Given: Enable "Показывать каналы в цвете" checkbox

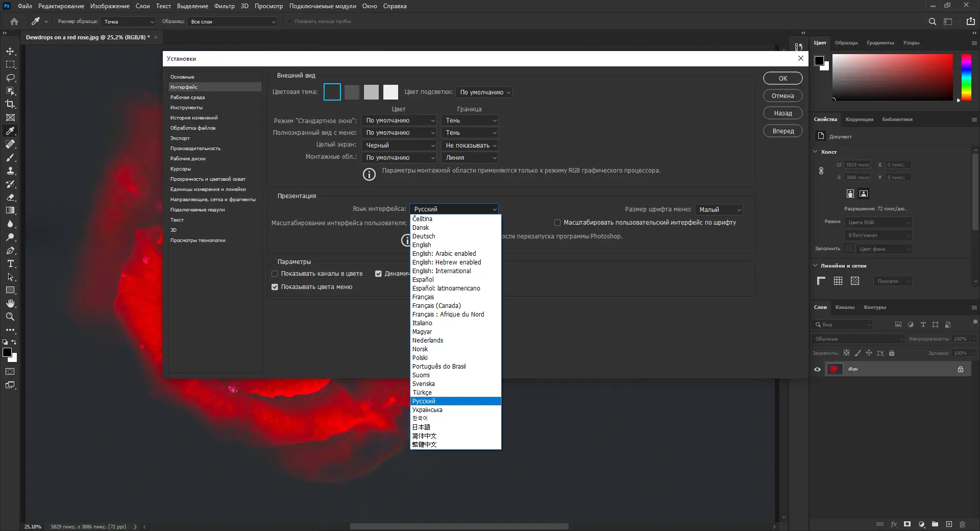Looking at the screenshot, I should click(x=275, y=274).
